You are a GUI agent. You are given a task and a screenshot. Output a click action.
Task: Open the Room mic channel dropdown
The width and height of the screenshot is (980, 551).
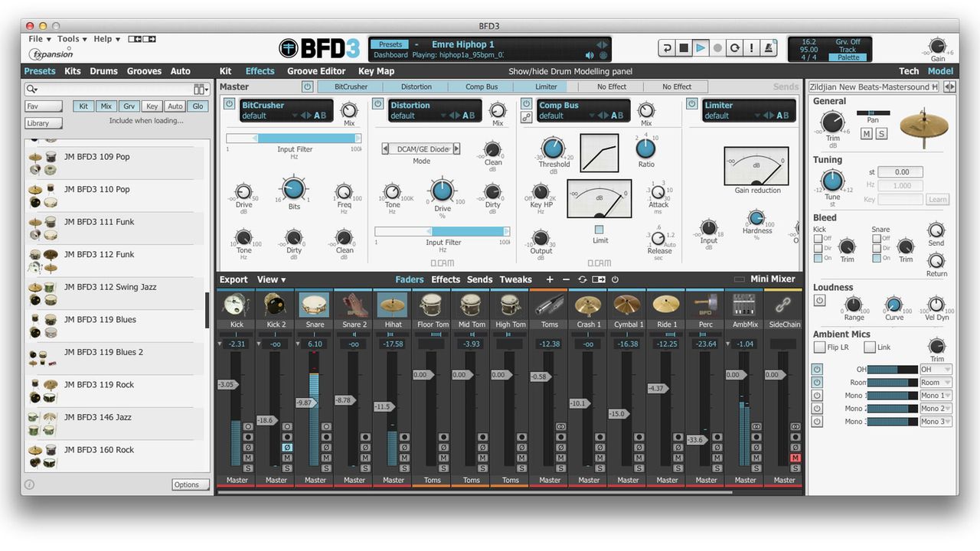click(x=936, y=383)
